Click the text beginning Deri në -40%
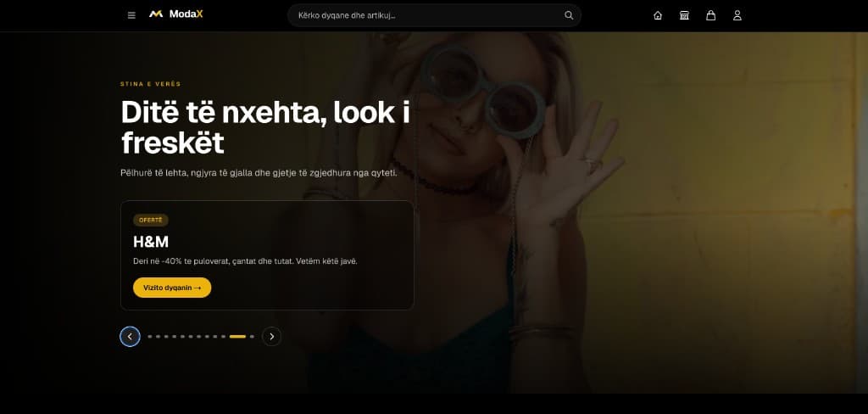This screenshot has width=868, height=414. [245, 261]
